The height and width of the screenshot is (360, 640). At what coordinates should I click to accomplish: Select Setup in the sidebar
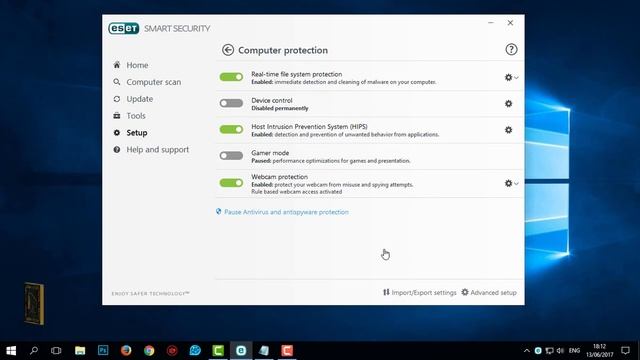[x=137, y=133]
